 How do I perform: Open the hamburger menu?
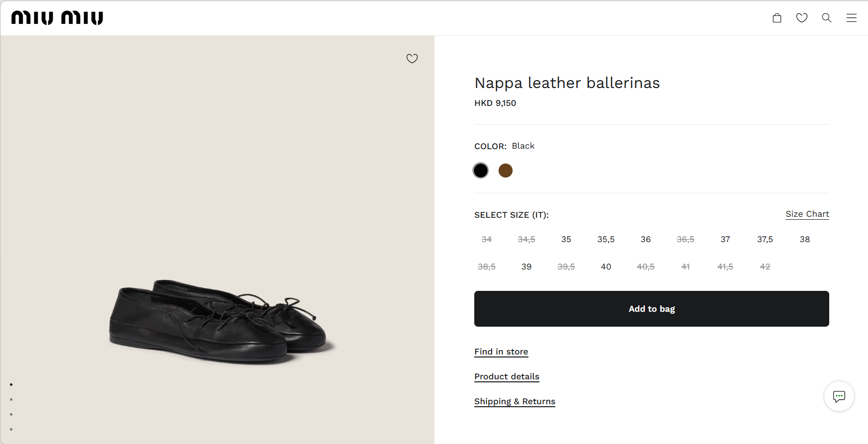click(852, 18)
